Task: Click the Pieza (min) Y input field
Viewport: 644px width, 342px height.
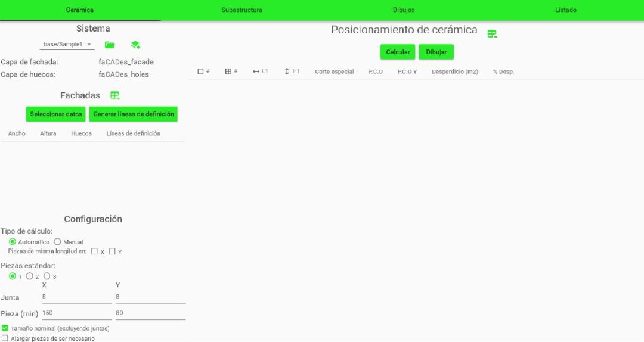Action: [150, 313]
